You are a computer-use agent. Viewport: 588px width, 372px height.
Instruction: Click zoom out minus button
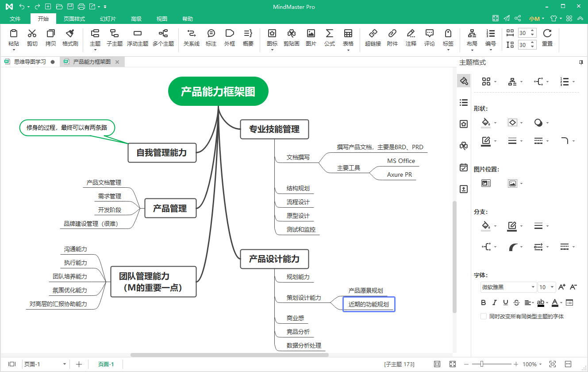[x=466, y=364]
